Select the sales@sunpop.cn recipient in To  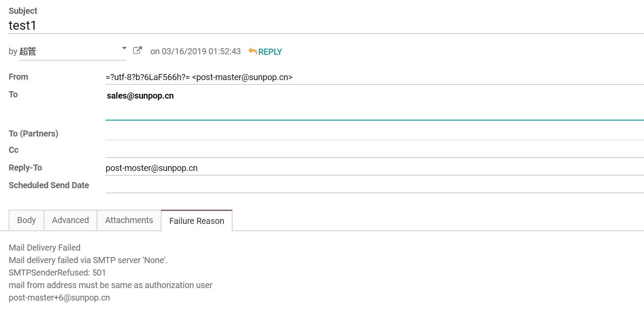140,96
